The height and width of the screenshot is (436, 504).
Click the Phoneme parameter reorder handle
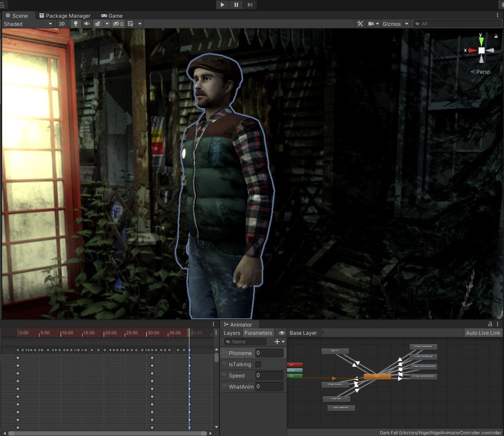(x=224, y=353)
